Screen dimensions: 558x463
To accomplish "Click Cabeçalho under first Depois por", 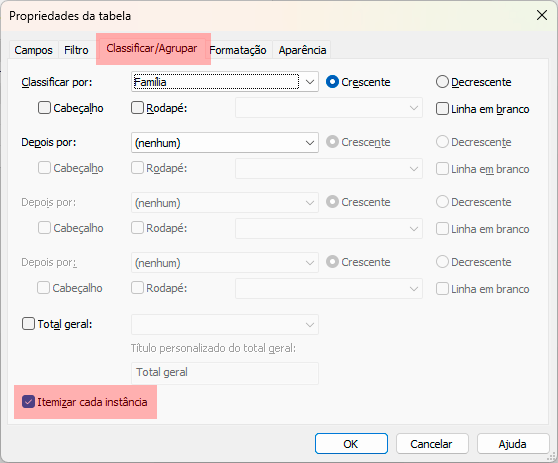I will click(x=70, y=168).
